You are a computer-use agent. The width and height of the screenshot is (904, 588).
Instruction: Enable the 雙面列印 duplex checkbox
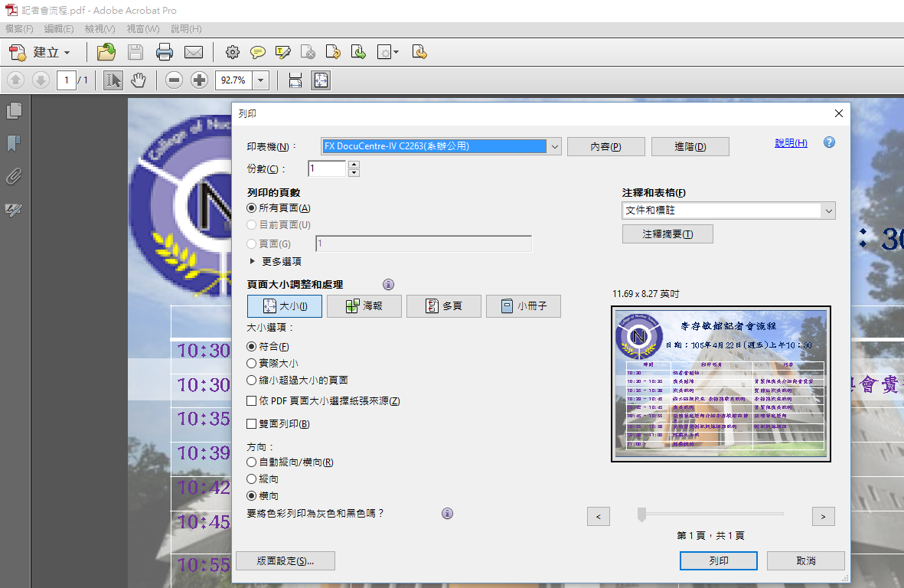pyautogui.click(x=252, y=424)
